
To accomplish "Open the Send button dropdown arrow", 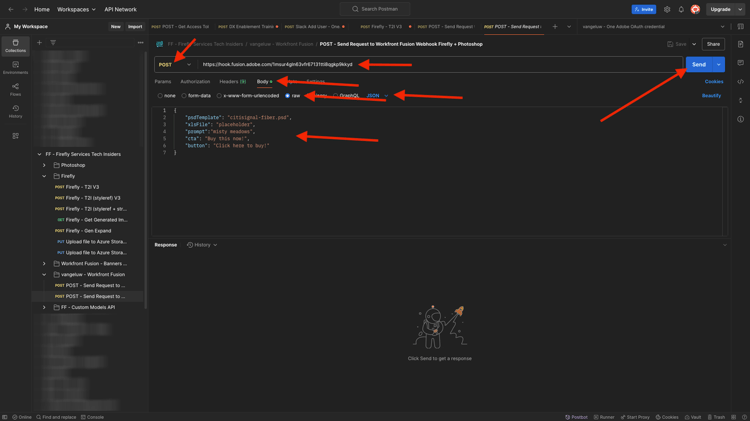I will point(718,65).
